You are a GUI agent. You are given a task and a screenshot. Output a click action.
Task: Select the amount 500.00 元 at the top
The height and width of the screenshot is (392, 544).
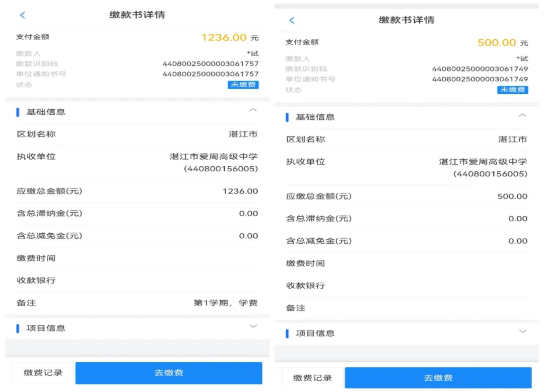(502, 43)
